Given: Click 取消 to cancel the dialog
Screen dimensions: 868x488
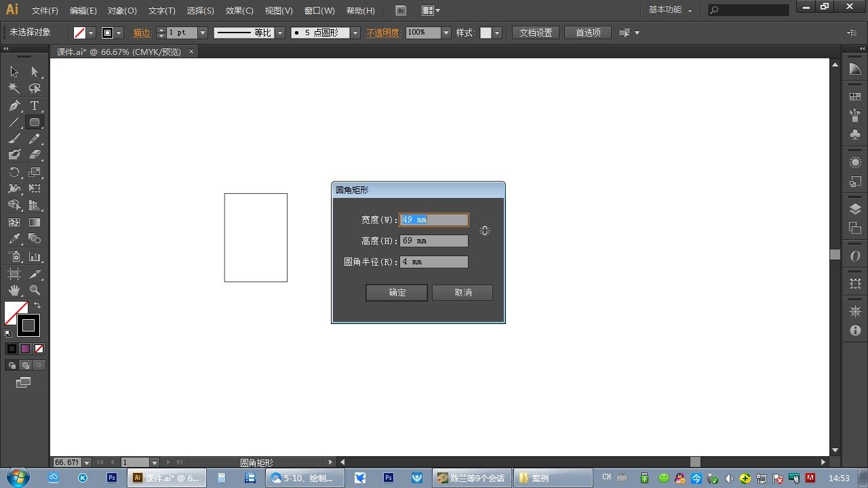Looking at the screenshot, I should click(462, 293).
